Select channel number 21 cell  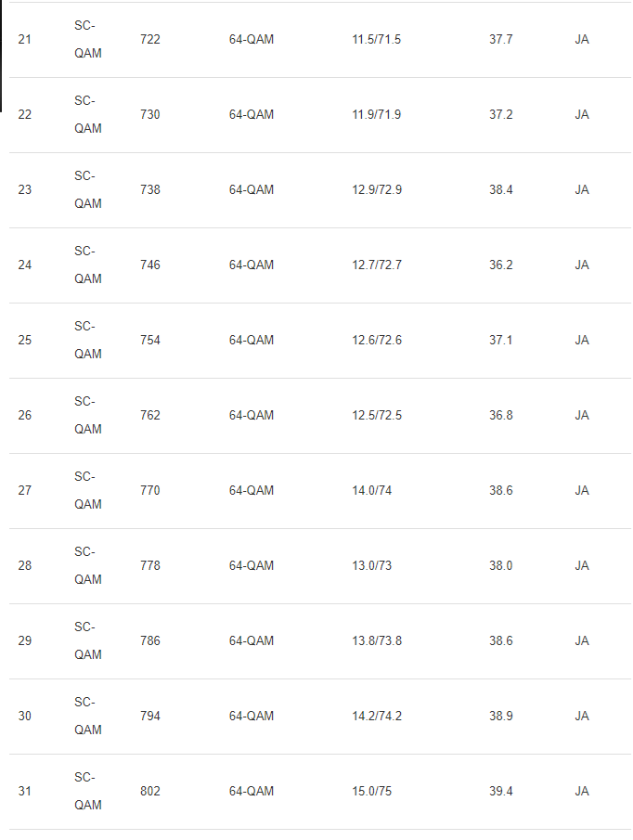coord(25,40)
